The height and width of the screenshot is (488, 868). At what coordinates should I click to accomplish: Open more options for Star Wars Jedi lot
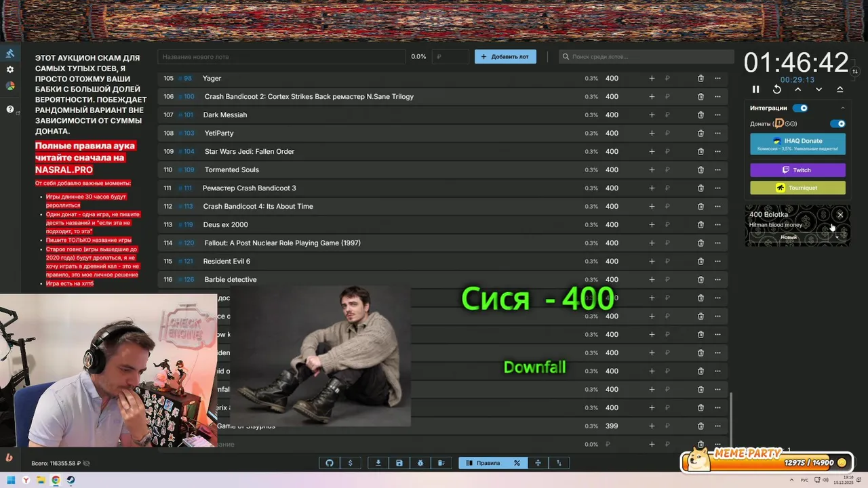click(717, 152)
